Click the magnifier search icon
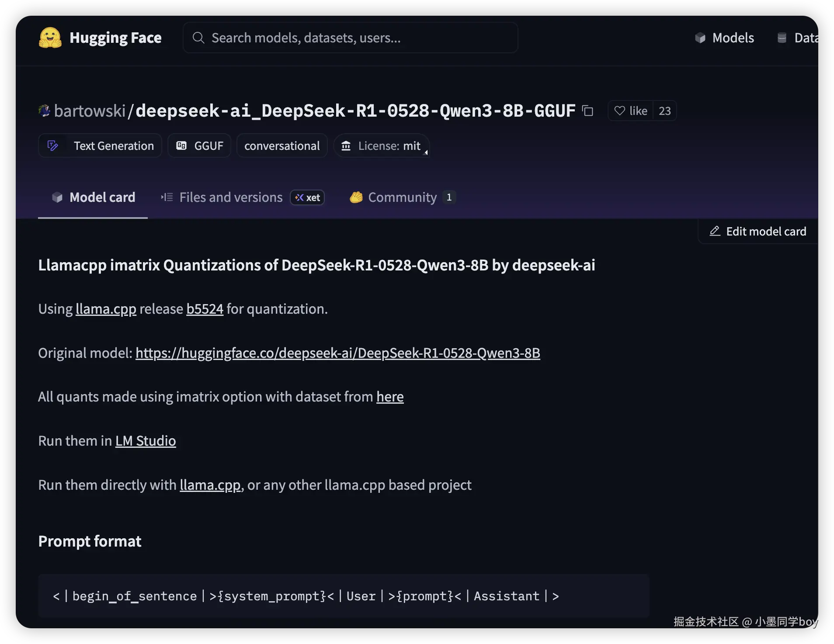 198,38
